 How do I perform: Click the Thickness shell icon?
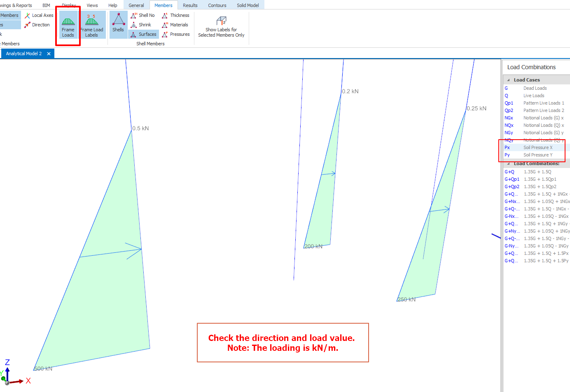click(x=176, y=15)
